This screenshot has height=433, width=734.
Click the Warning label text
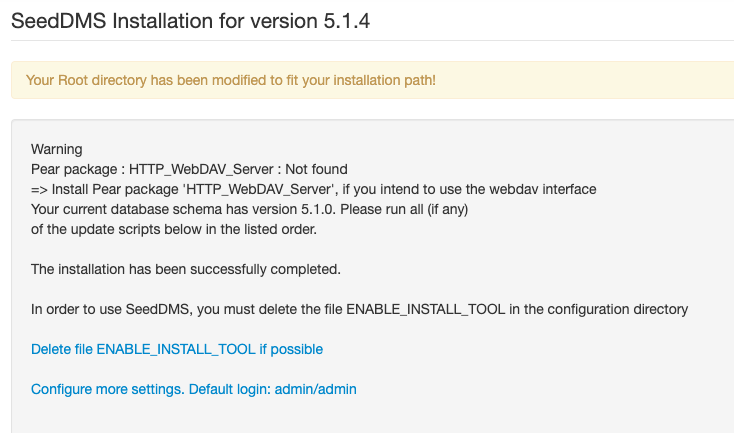[x=56, y=149]
